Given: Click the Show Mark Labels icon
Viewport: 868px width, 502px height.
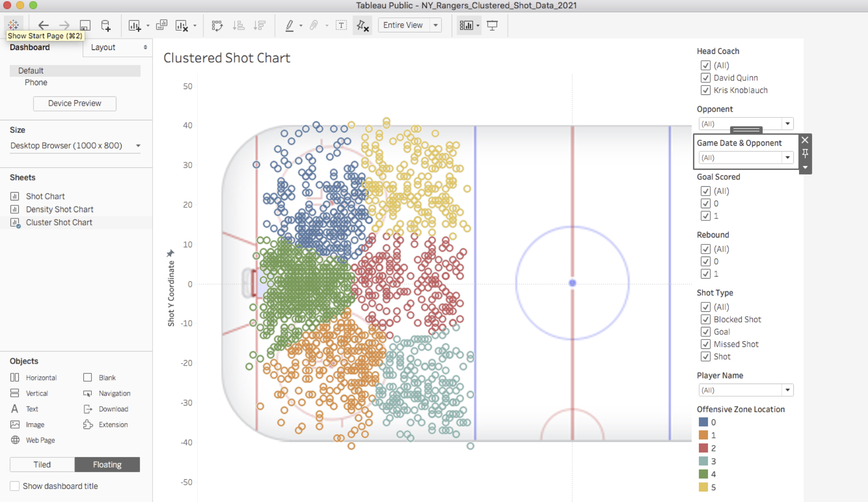Looking at the screenshot, I should (341, 25).
